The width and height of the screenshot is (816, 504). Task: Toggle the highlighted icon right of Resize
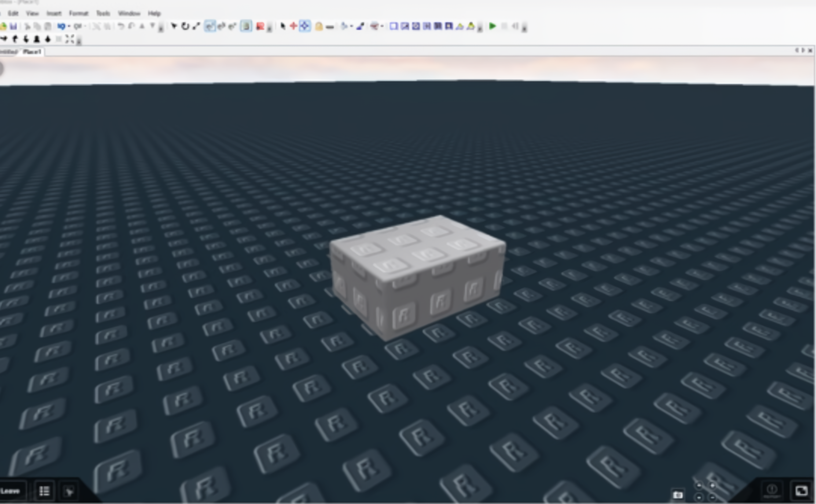point(210,26)
